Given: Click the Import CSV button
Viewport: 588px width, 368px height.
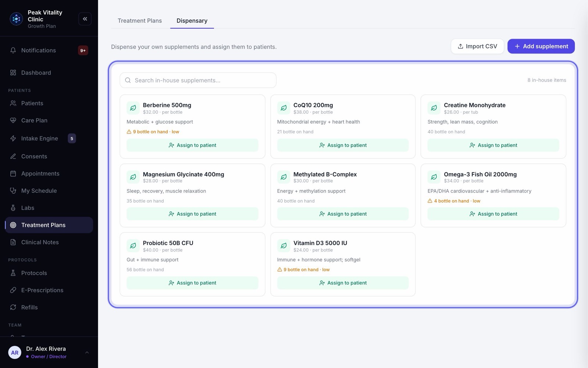Looking at the screenshot, I should pyautogui.click(x=477, y=46).
